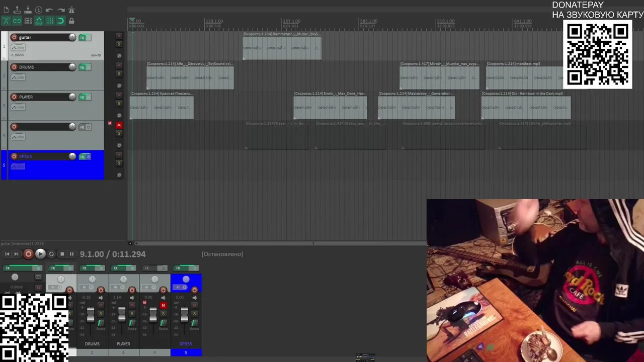Toggle record monitoring speaker on PLAYER strip
This screenshot has height=362, width=644.
coord(132,298)
